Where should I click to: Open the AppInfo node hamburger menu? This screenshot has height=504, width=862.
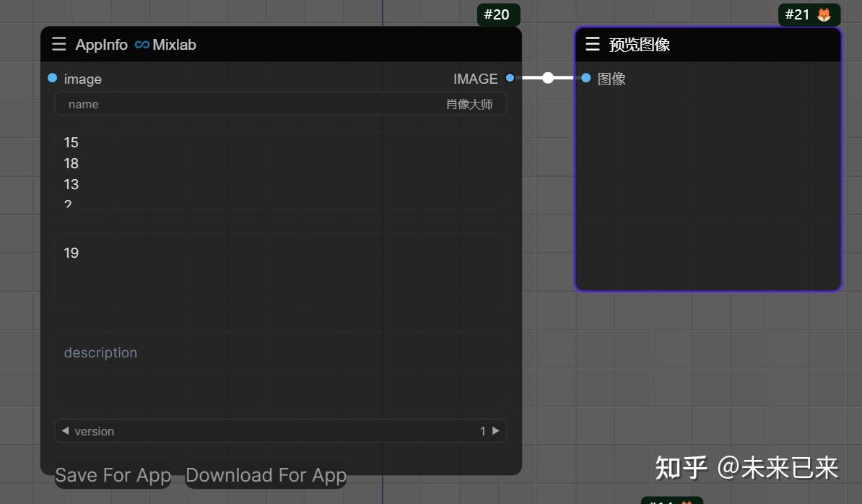tap(58, 44)
